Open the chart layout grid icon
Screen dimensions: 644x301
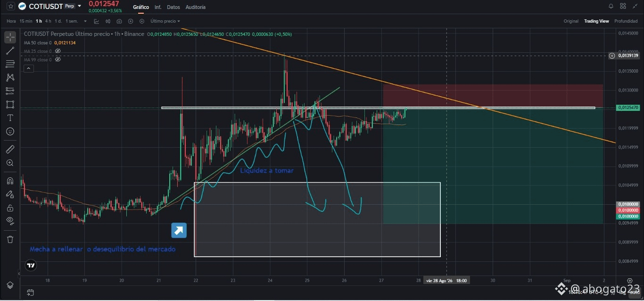(623, 6)
